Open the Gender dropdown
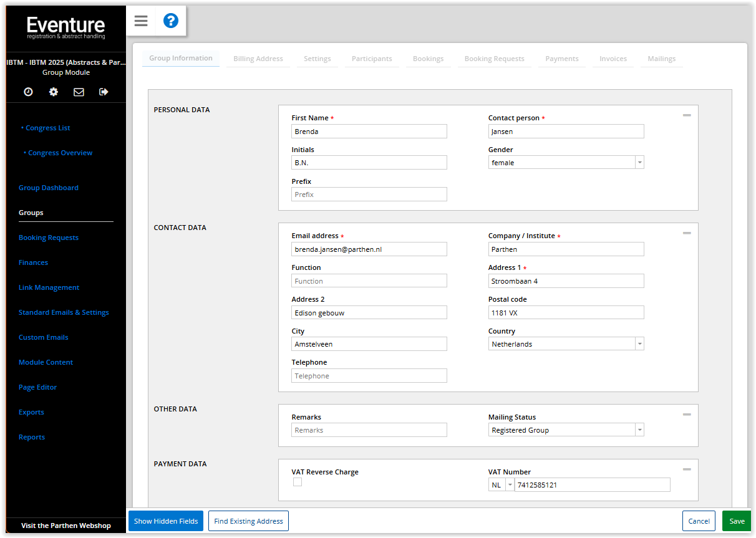 (x=639, y=163)
